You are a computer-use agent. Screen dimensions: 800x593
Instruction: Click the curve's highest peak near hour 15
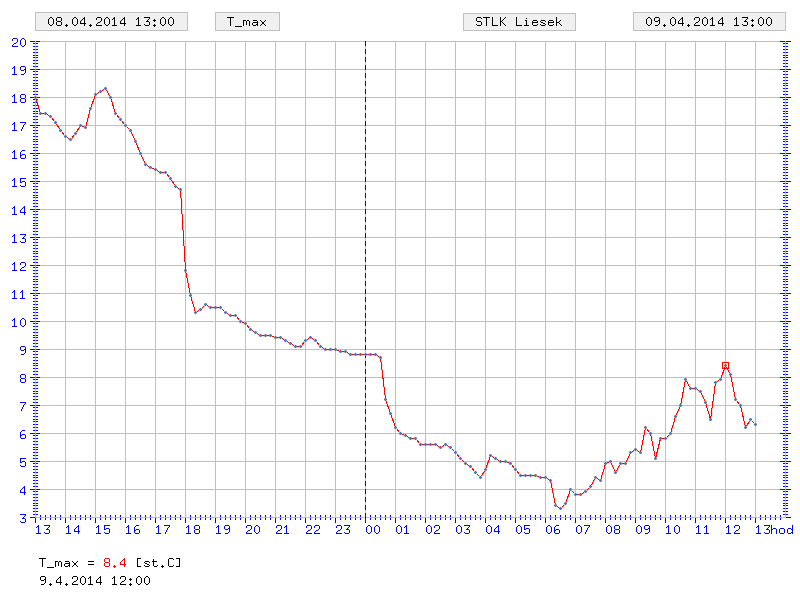click(x=105, y=88)
